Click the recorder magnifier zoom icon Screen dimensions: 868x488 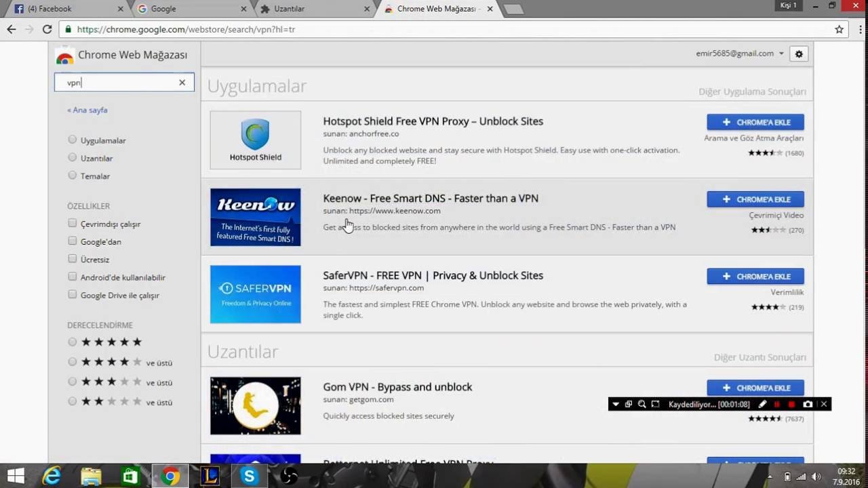pyautogui.click(x=642, y=405)
